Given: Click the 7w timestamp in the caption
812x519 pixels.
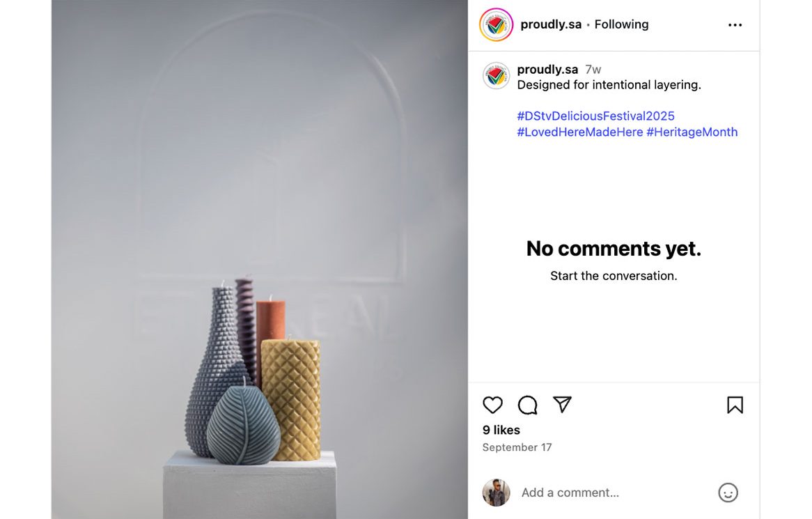Looking at the screenshot, I should click(593, 70).
